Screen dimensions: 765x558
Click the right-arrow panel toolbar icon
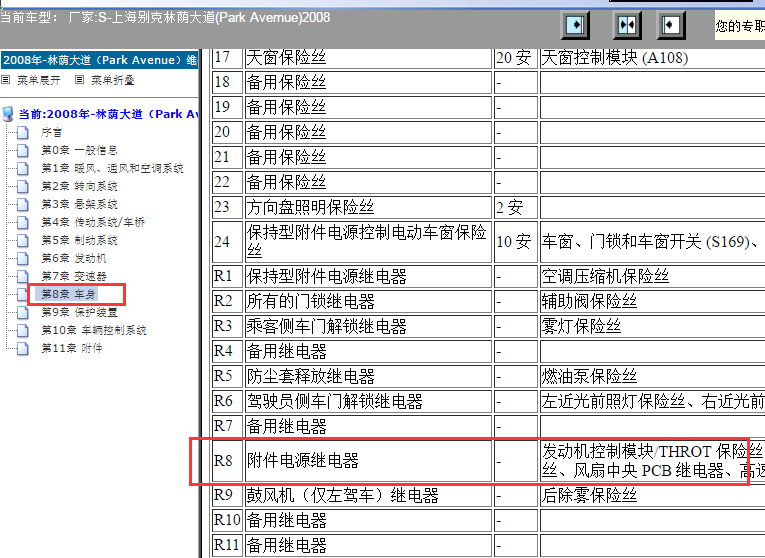click(x=575, y=25)
